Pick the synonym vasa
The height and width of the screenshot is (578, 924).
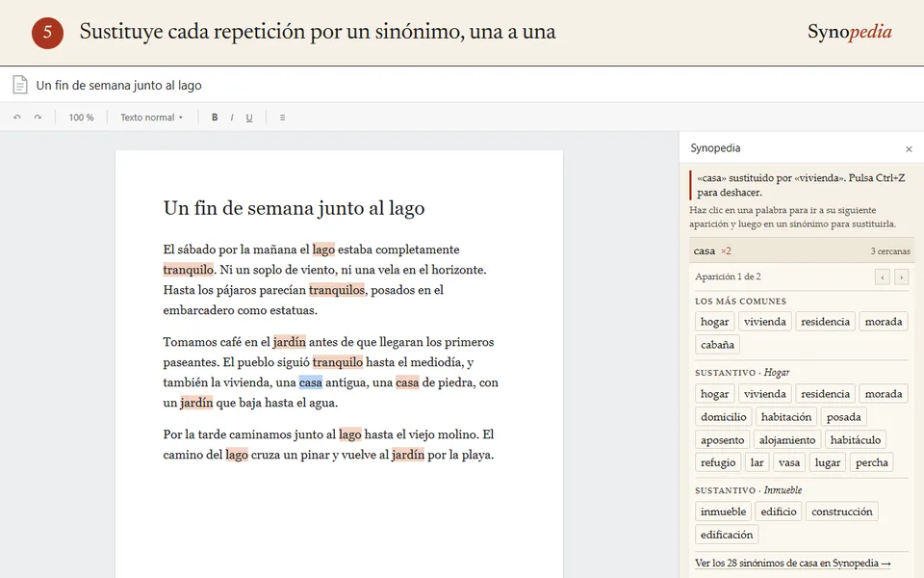[789, 462]
